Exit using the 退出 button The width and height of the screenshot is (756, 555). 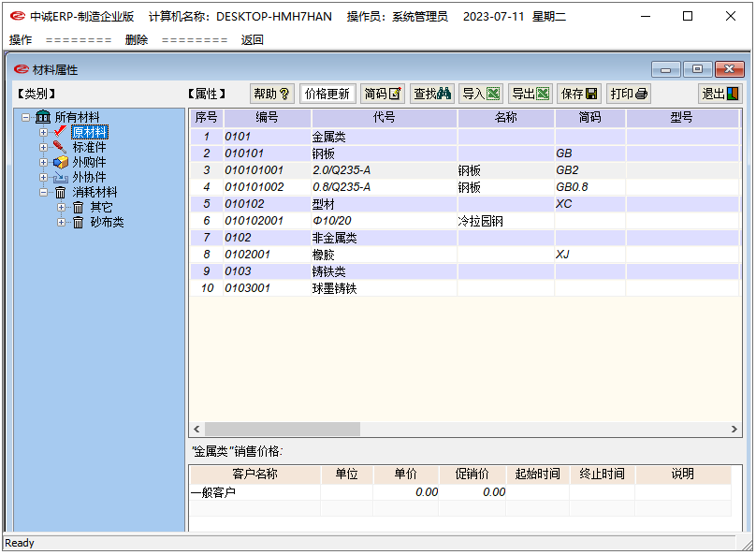[720, 94]
